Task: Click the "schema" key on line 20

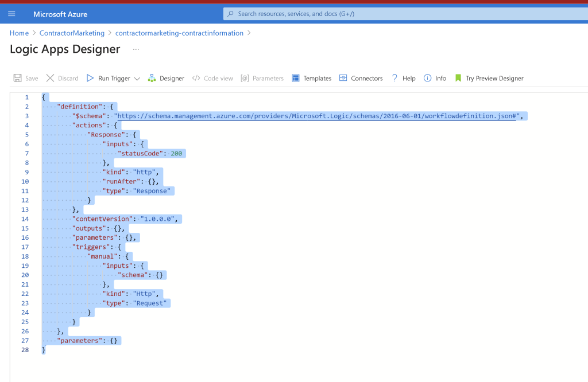Action: tap(133, 275)
